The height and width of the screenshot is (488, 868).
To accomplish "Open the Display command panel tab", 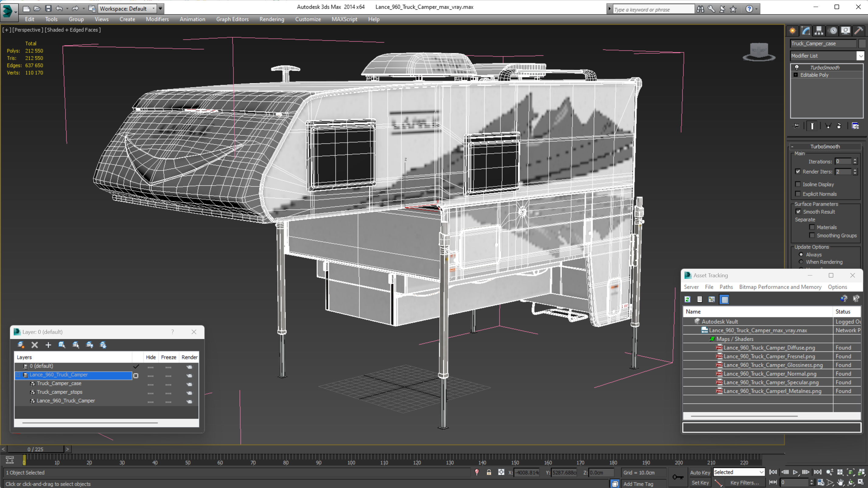I will pyautogui.click(x=845, y=31).
